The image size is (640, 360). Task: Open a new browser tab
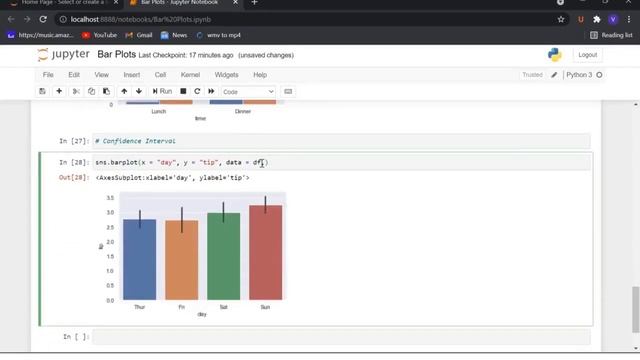click(x=254, y=3)
